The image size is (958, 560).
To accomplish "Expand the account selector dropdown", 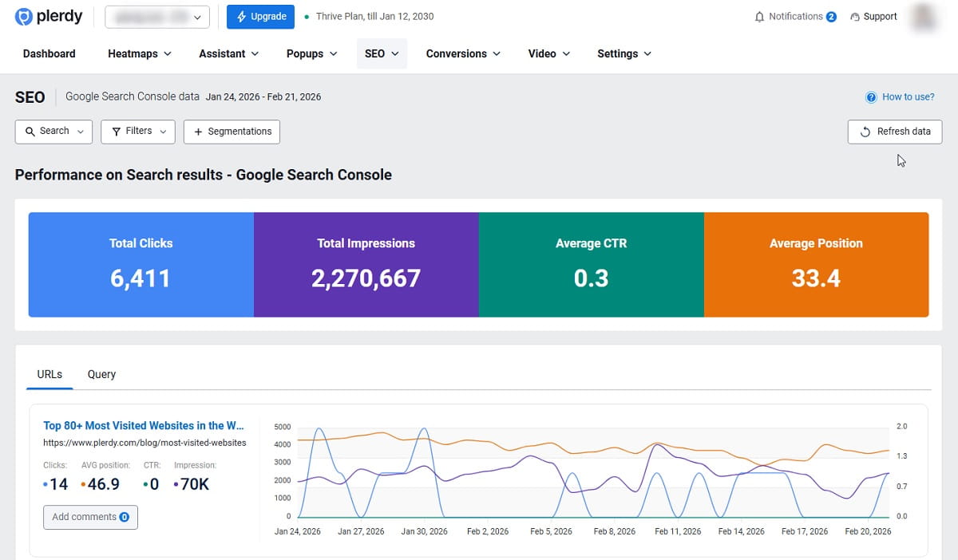I will pos(157,16).
